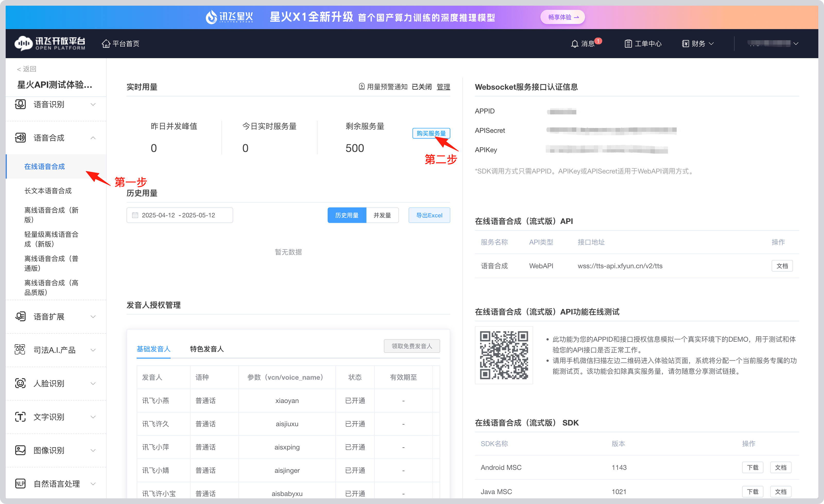Select 长文本语音合成 in the sidebar

coord(48,190)
